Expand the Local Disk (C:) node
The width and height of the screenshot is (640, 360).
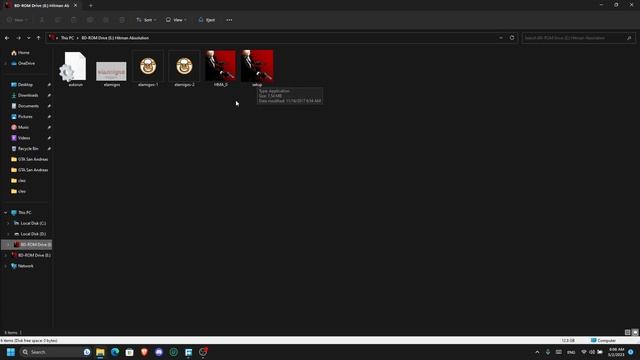tap(8, 223)
